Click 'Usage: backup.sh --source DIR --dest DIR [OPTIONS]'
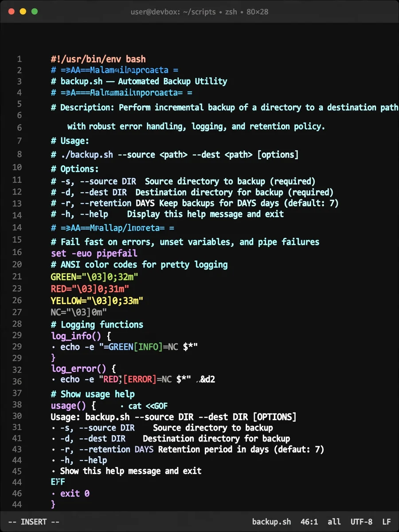Image resolution: width=399 pixels, height=532 pixels. click(174, 417)
